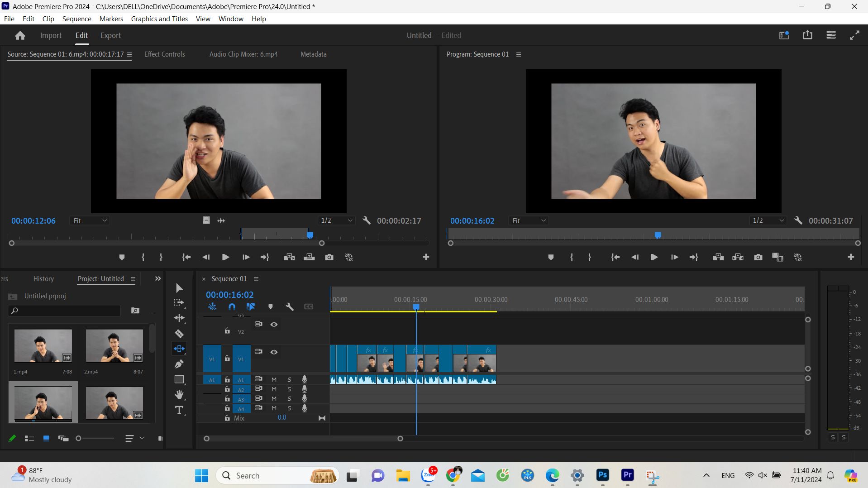Click the timeline playhead marker
The width and height of the screenshot is (868, 488).
pos(416,307)
